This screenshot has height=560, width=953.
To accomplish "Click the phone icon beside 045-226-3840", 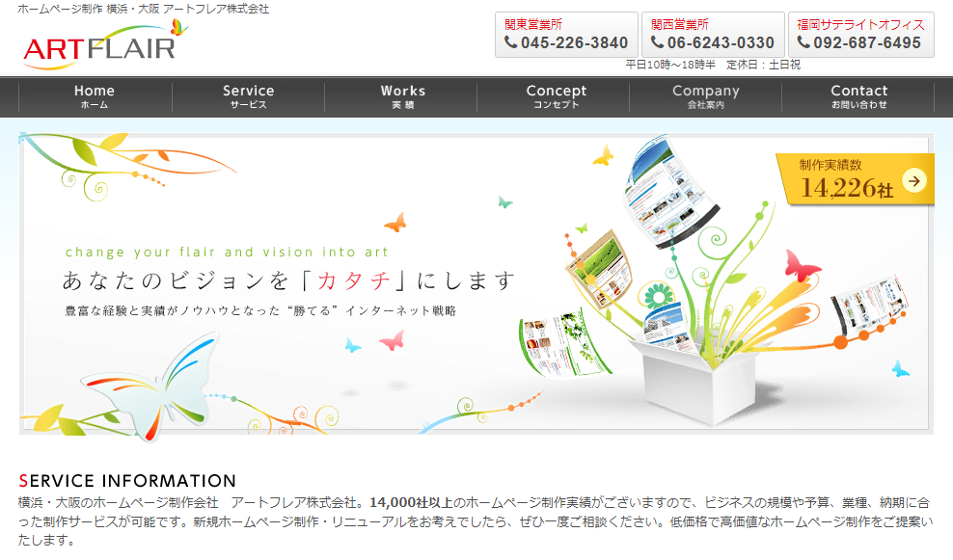I will coord(511,43).
